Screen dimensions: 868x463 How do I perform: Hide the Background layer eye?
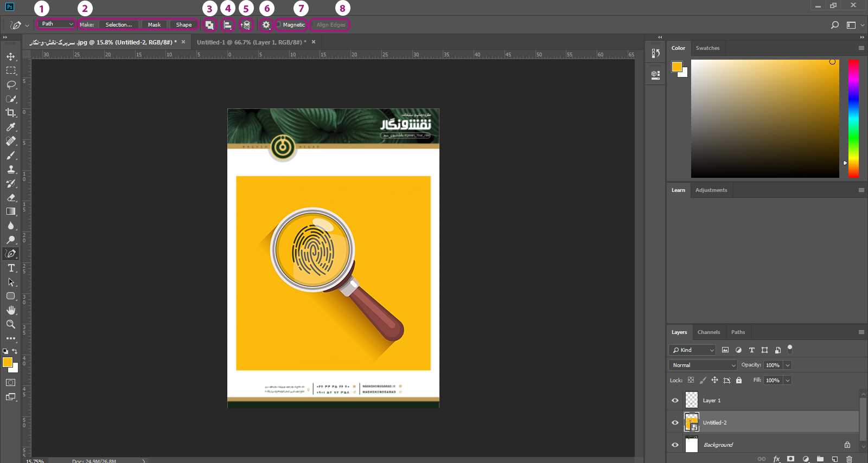point(675,445)
